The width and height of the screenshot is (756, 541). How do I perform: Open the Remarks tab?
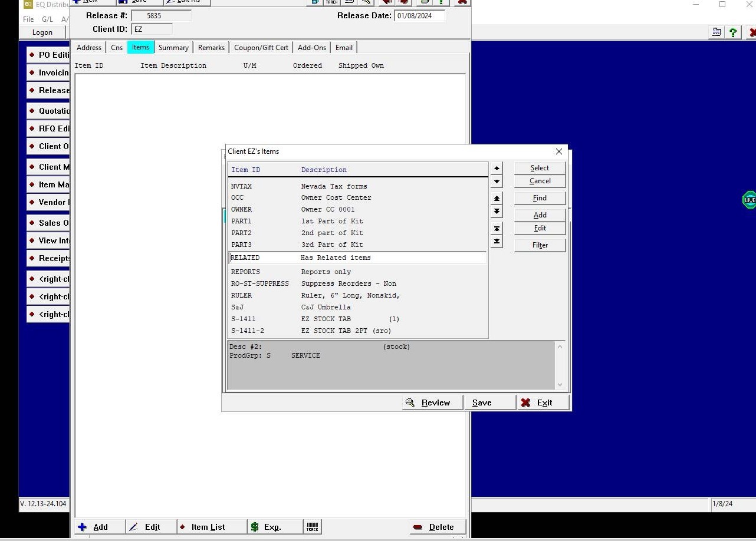tap(211, 48)
